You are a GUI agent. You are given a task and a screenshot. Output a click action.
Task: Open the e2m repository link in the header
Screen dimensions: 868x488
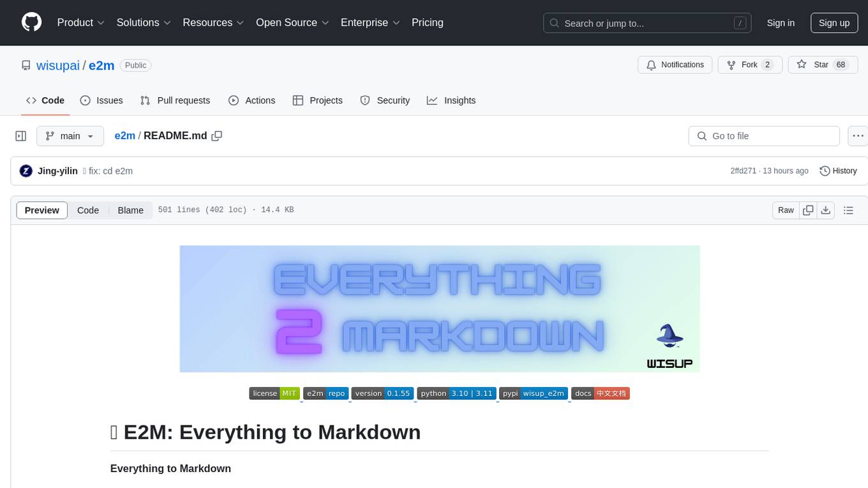click(101, 65)
